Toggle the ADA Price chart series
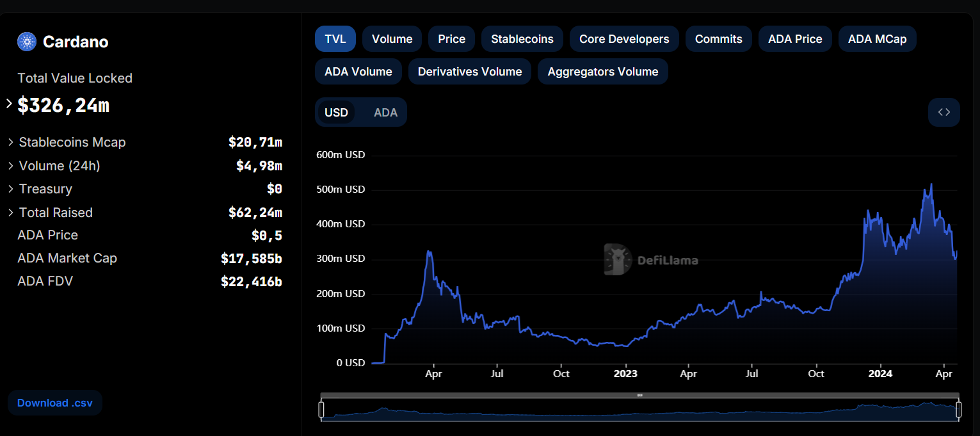 point(795,39)
